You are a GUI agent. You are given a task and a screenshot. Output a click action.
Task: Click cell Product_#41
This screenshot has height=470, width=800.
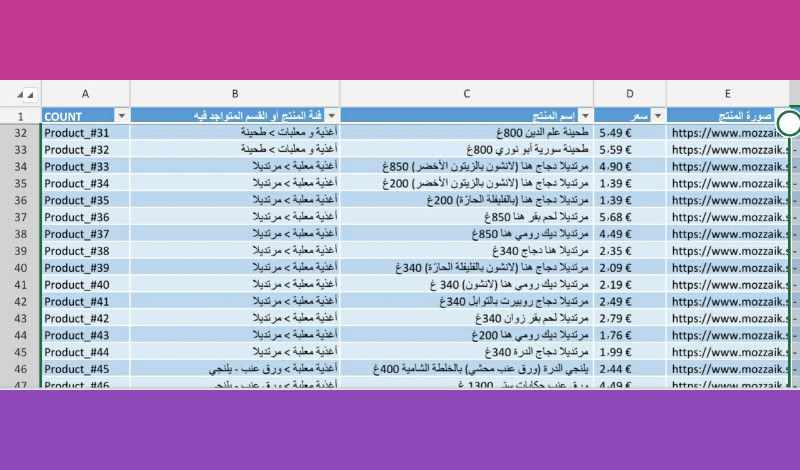click(x=86, y=301)
